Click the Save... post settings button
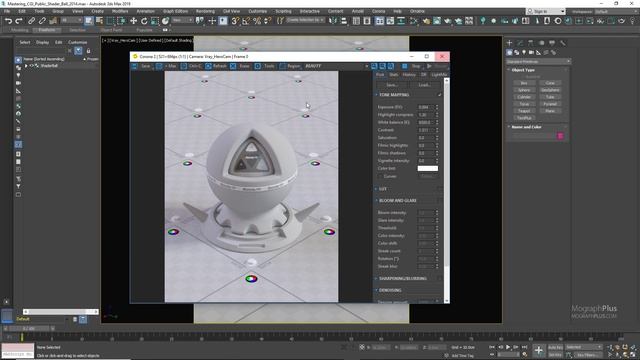The image size is (640, 360). coord(392,85)
